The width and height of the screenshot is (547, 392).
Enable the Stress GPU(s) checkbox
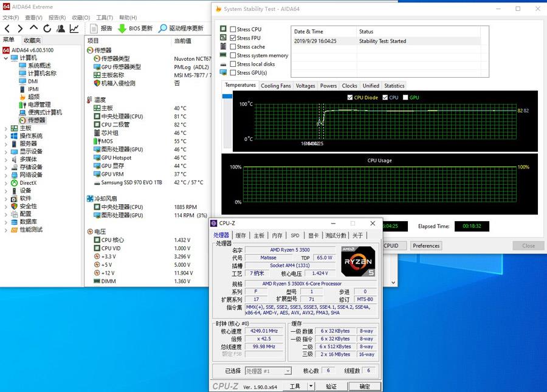coord(233,73)
